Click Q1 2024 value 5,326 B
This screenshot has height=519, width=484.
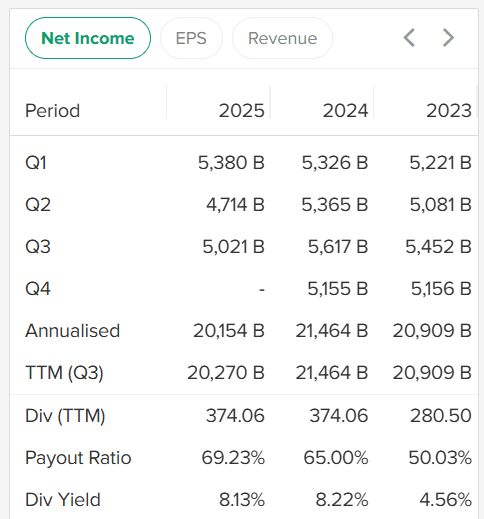pyautogui.click(x=335, y=163)
